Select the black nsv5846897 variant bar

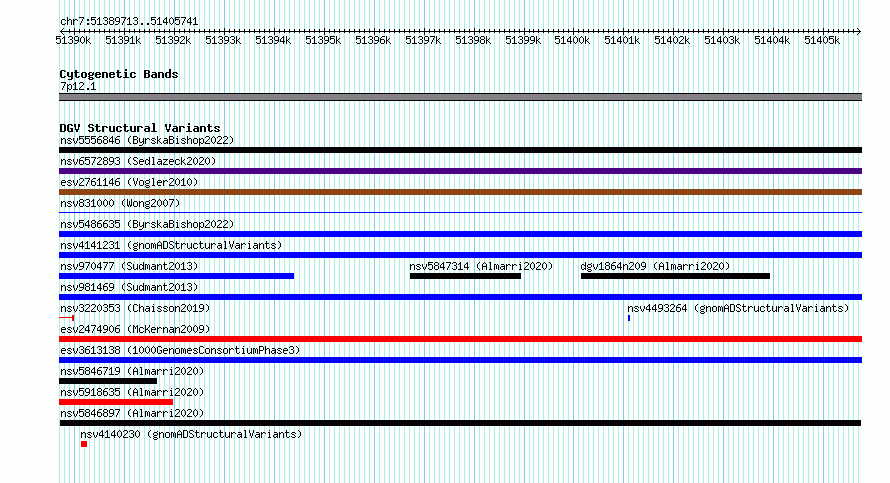point(460,423)
